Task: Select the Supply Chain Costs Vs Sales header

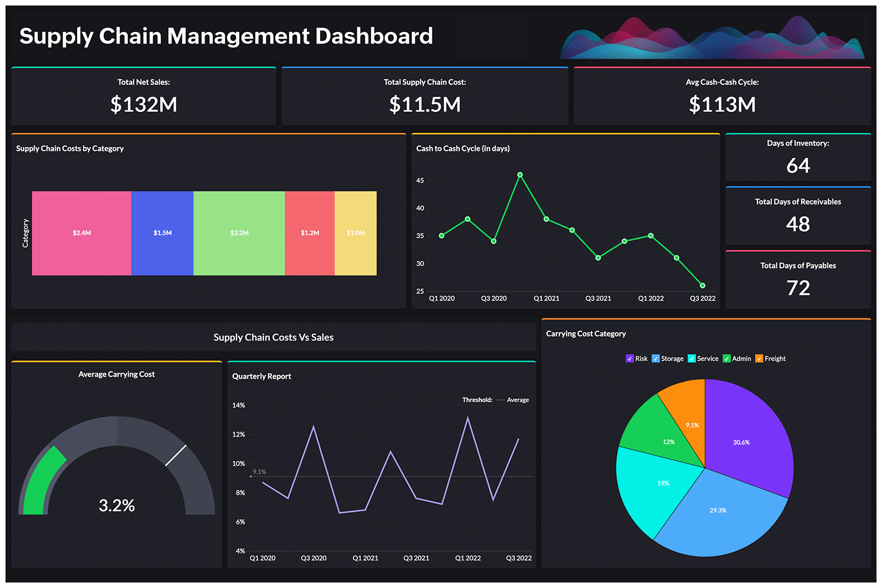Action: [273, 337]
